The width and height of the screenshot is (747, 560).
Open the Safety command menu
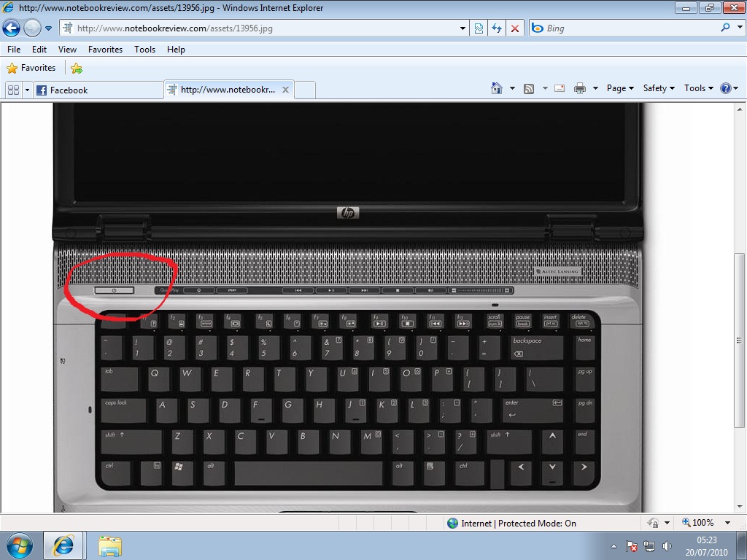[x=659, y=88]
